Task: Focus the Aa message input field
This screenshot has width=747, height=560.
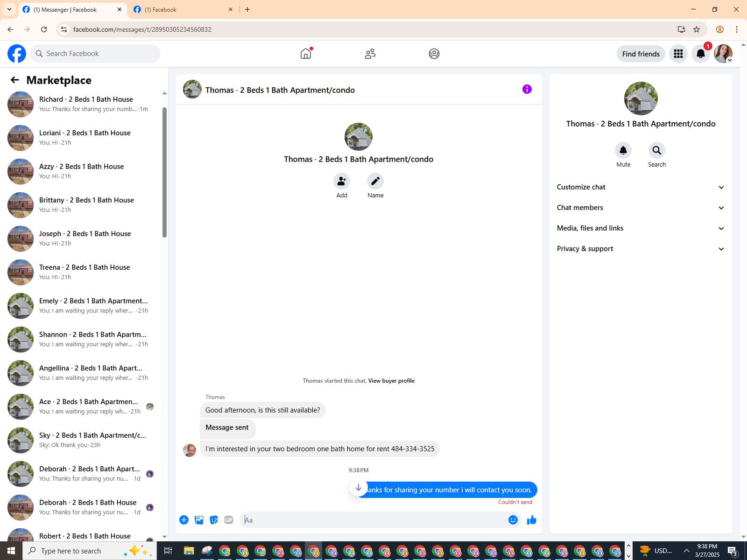Action: click(x=373, y=520)
